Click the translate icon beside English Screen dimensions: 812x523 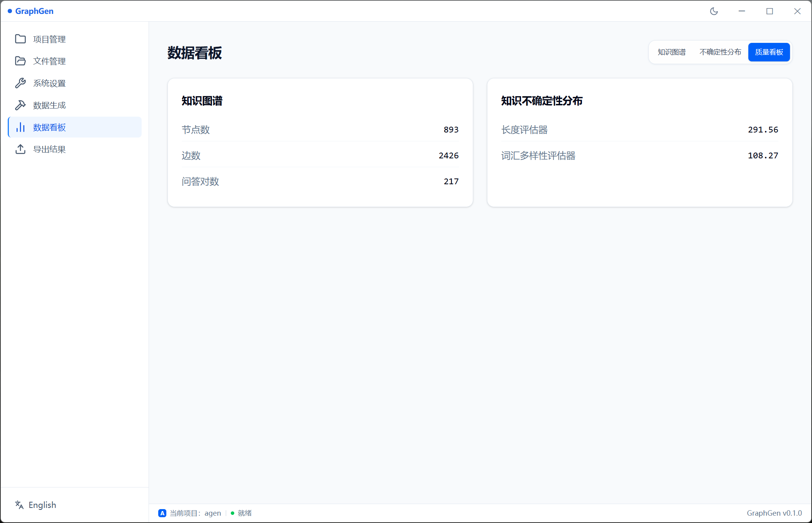(19, 505)
